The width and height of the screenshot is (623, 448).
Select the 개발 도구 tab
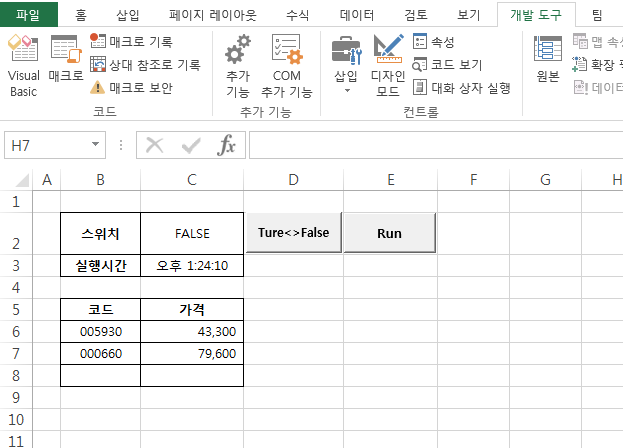point(536,15)
